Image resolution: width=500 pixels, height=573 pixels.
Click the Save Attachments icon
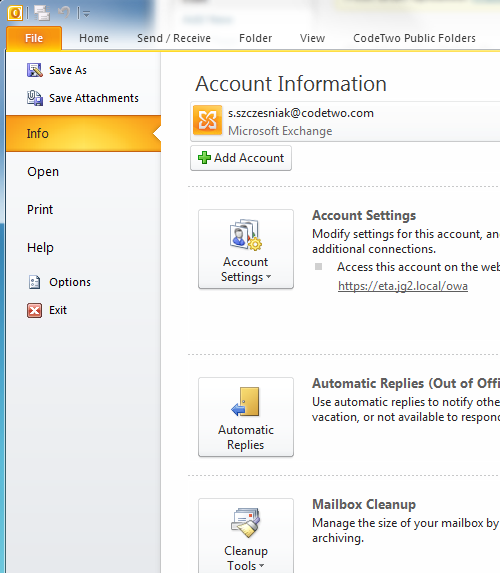pos(35,98)
